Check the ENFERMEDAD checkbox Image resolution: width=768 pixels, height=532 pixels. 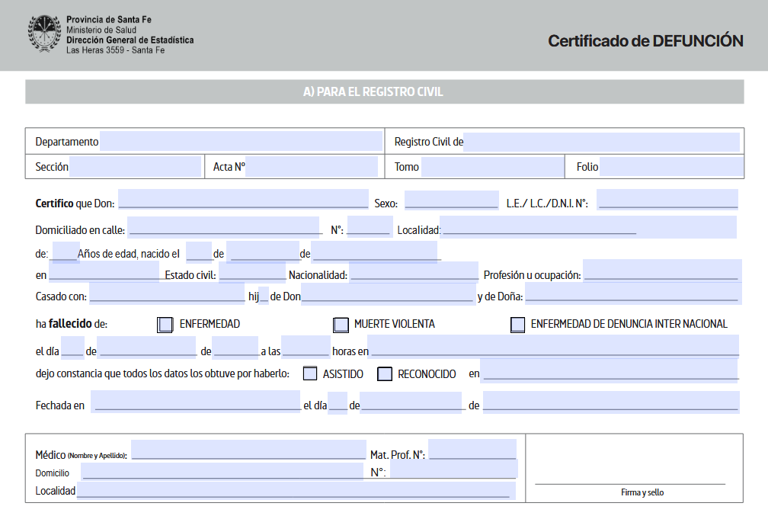[x=165, y=325]
